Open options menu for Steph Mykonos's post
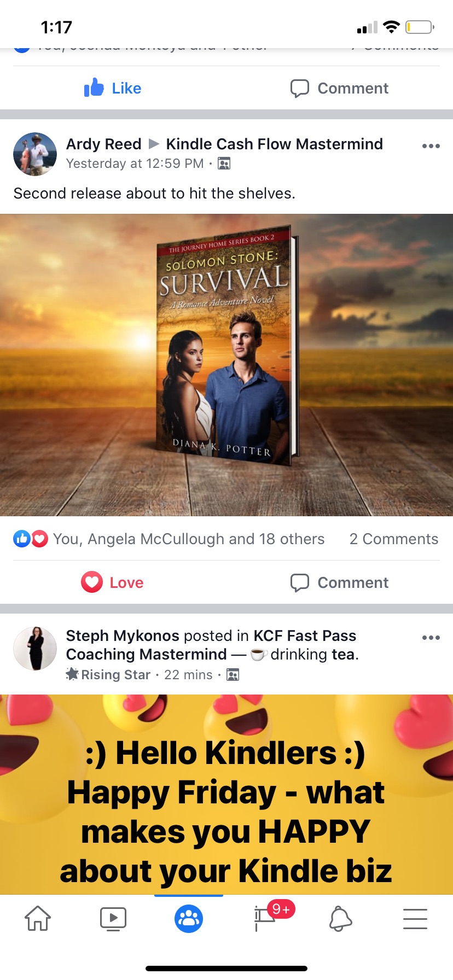The height and width of the screenshot is (980, 453). (431, 638)
